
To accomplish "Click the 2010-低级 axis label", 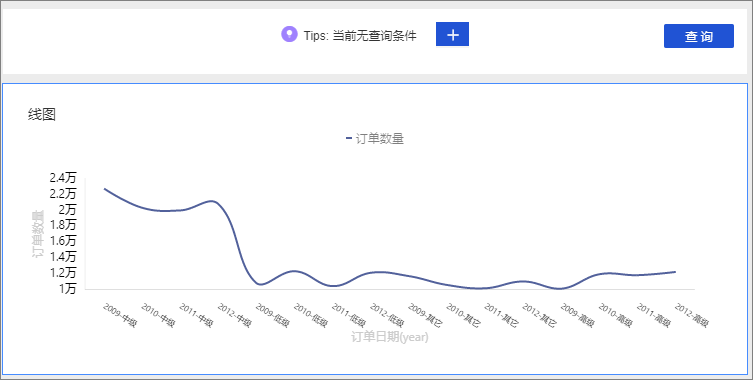I will click(310, 315).
